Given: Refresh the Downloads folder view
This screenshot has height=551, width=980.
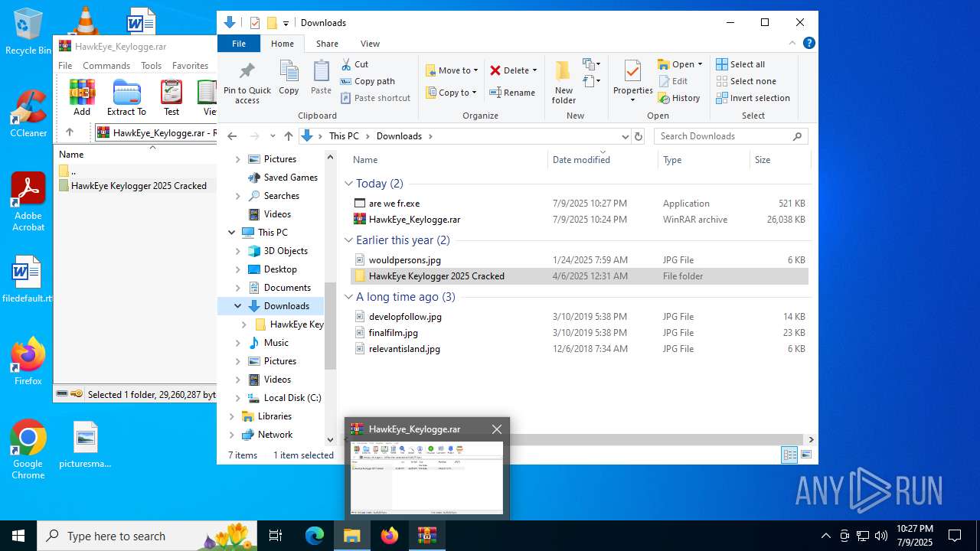Looking at the screenshot, I should click(x=639, y=136).
